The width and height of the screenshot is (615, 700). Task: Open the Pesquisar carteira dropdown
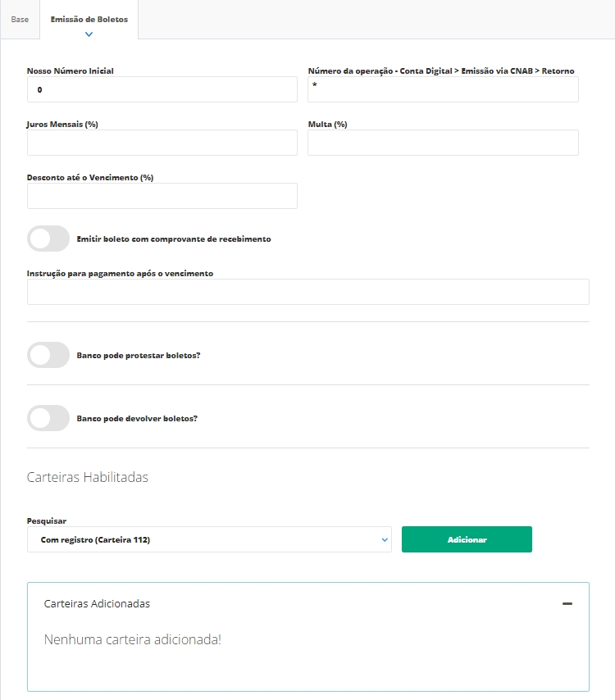tap(209, 539)
